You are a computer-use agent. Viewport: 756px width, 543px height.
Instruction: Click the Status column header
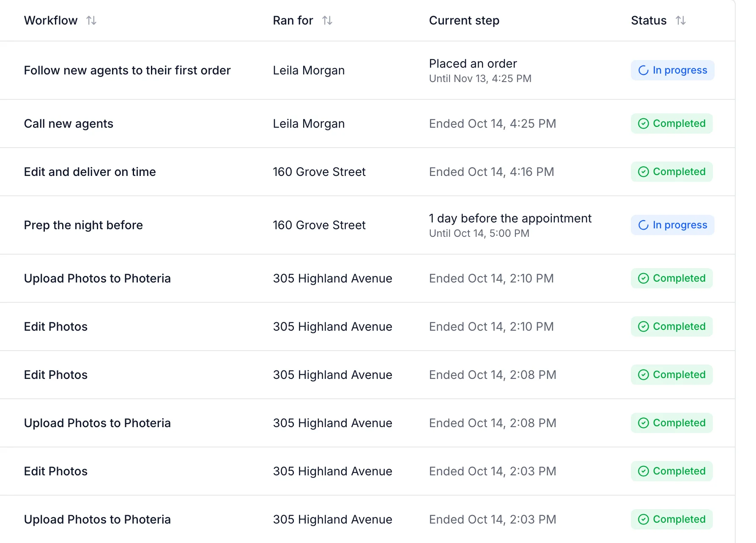click(x=649, y=20)
